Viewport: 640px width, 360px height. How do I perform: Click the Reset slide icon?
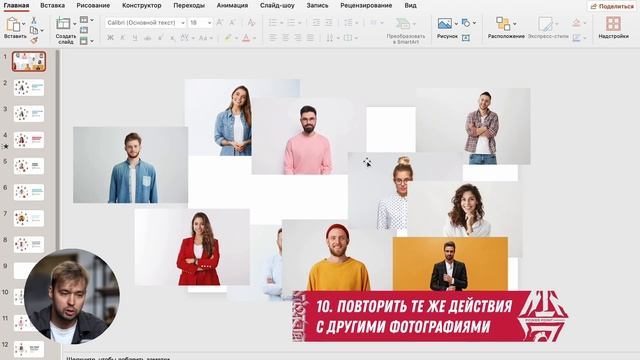click(x=84, y=30)
